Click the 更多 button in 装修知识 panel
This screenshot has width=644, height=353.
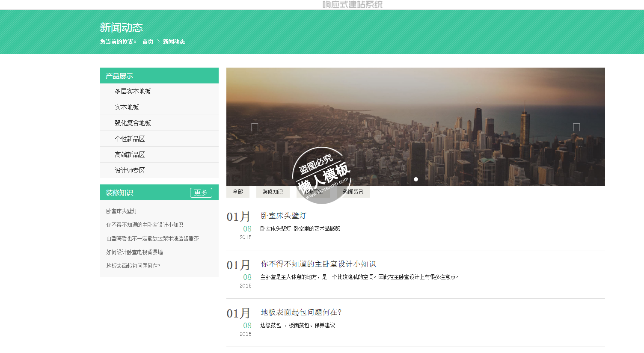[x=201, y=193]
